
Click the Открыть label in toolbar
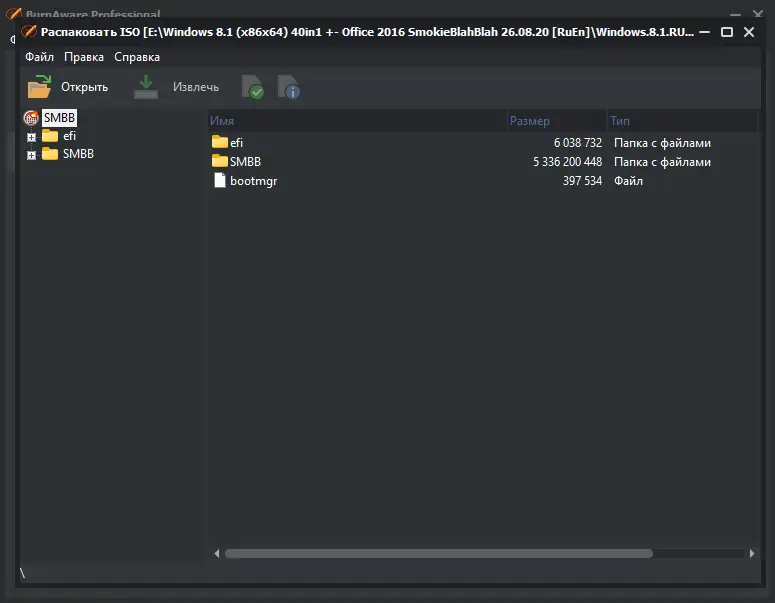point(85,87)
